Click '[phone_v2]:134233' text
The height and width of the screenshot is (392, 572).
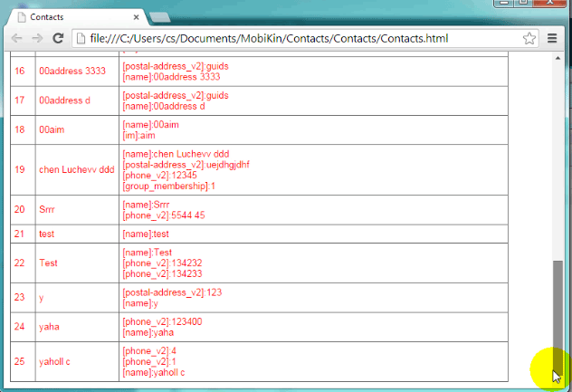pos(162,273)
